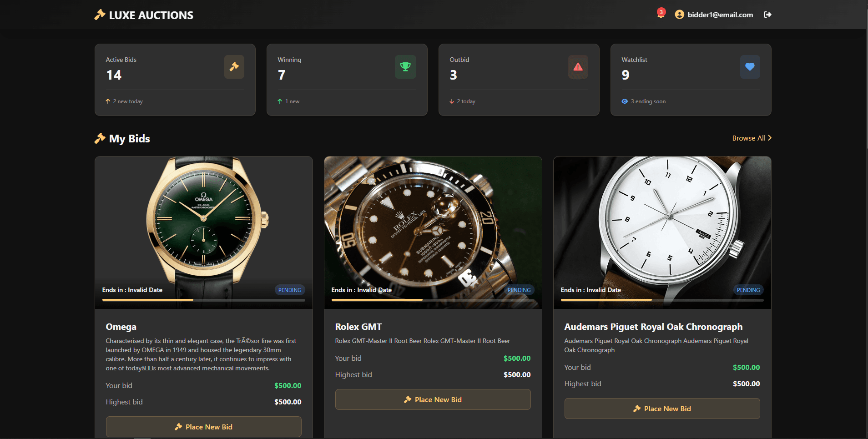Click the Rolex GMT 'Your bid' amount $500.00
868x439 pixels.
pyautogui.click(x=517, y=358)
